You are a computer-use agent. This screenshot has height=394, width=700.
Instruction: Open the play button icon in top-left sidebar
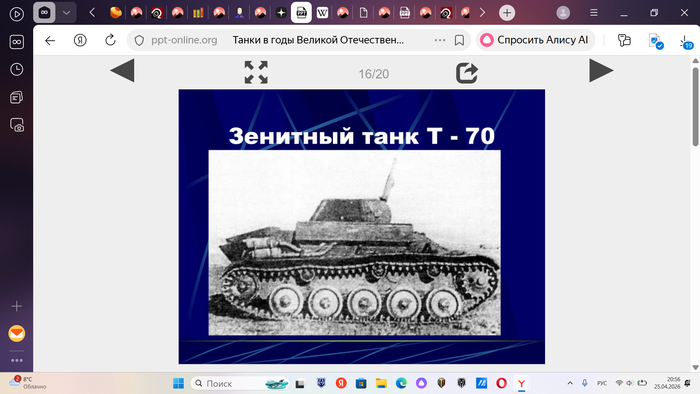[x=17, y=14]
